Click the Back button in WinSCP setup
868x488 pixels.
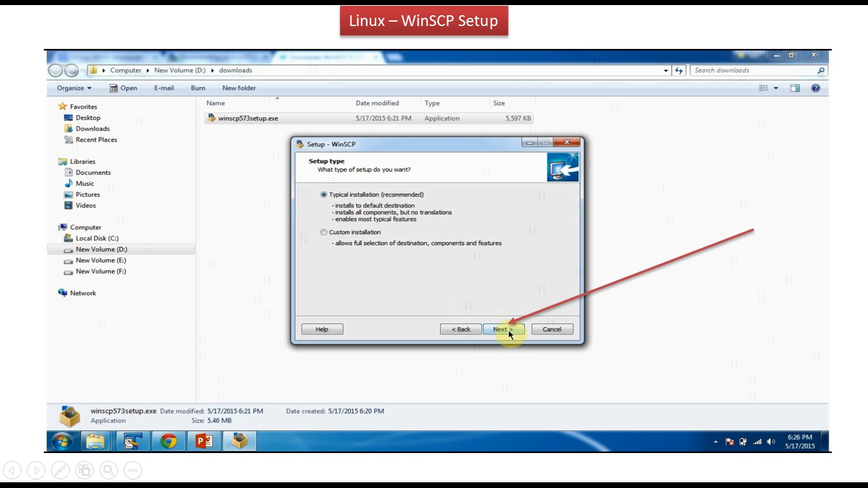pos(461,329)
